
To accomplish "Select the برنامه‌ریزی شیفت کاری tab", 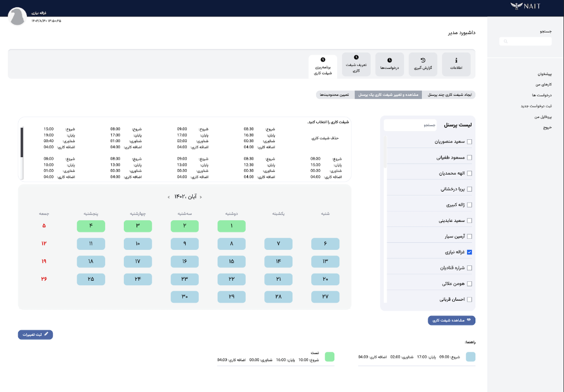I will 323,67.
